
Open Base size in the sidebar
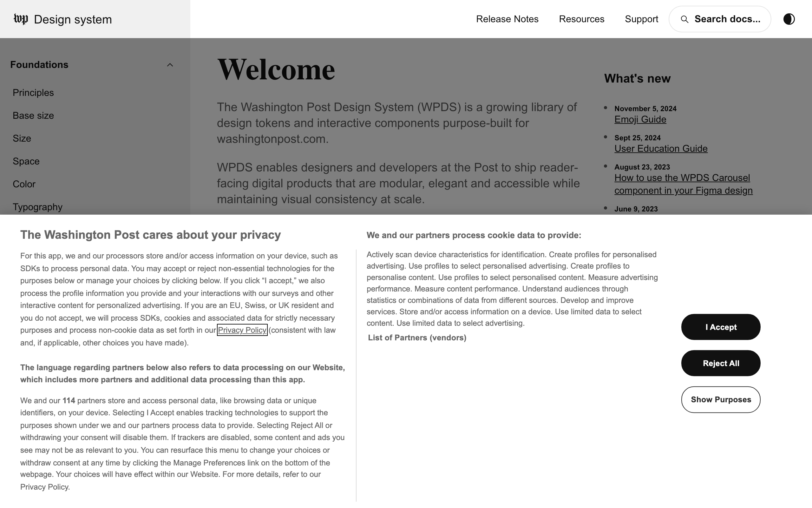click(x=33, y=116)
